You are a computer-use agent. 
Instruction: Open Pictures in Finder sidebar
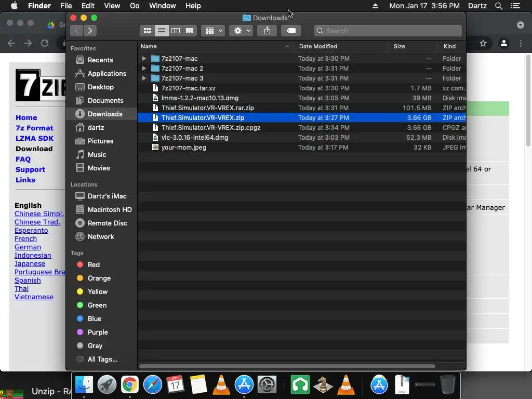click(x=101, y=141)
